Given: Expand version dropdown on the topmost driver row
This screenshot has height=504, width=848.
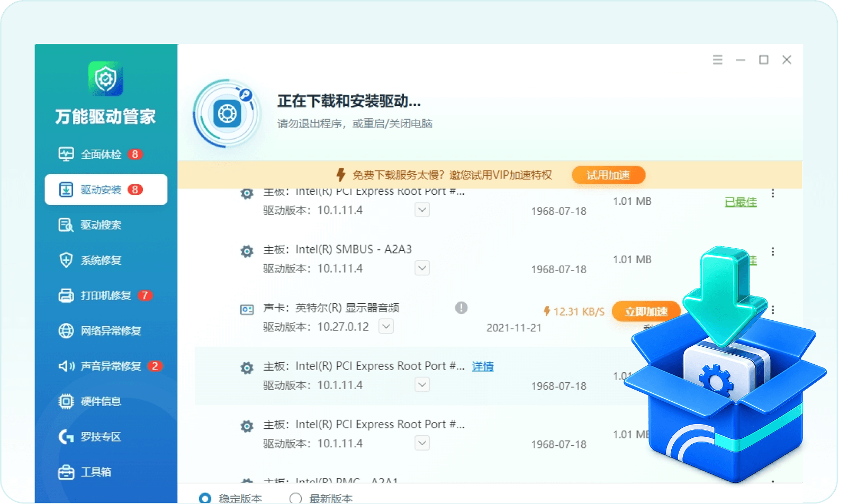Looking at the screenshot, I should pyautogui.click(x=422, y=210).
